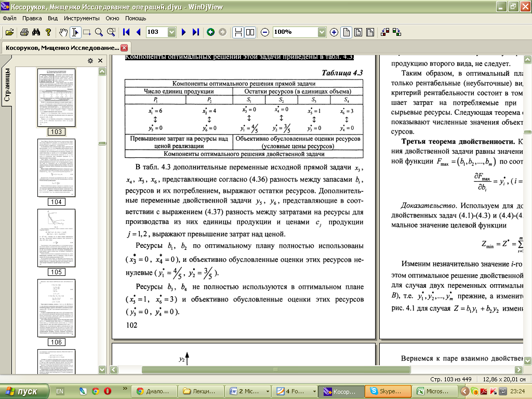
Task: Go to the next page
Action: 183,32
